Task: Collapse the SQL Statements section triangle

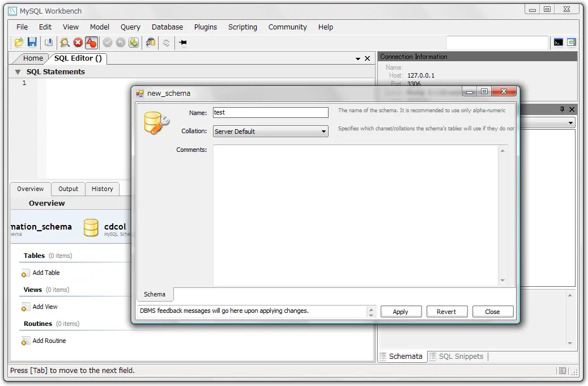Action: [x=18, y=72]
